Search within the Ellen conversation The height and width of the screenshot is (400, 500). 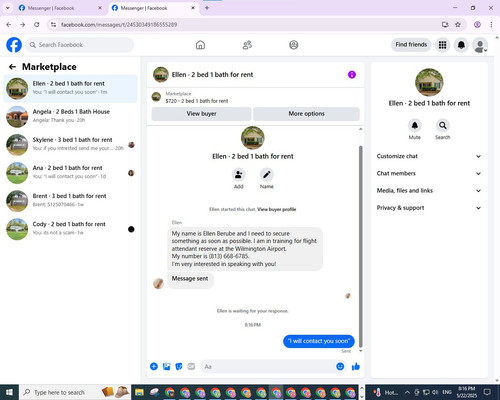(x=443, y=126)
